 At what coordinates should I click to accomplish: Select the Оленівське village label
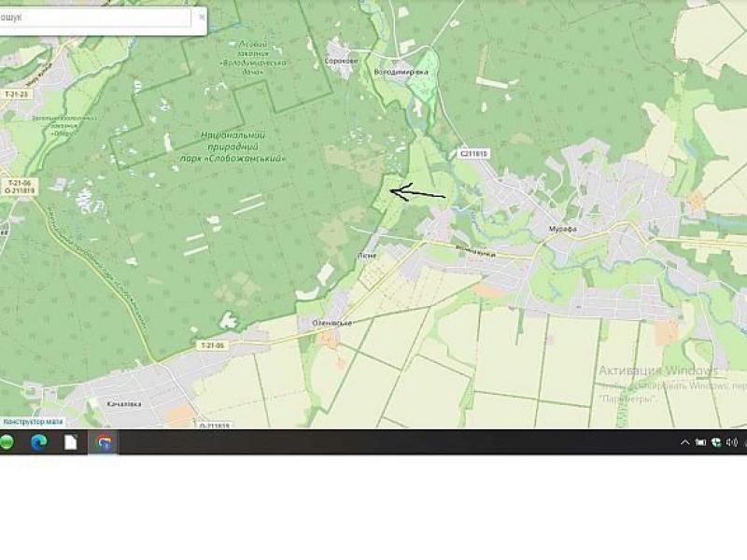click(331, 323)
